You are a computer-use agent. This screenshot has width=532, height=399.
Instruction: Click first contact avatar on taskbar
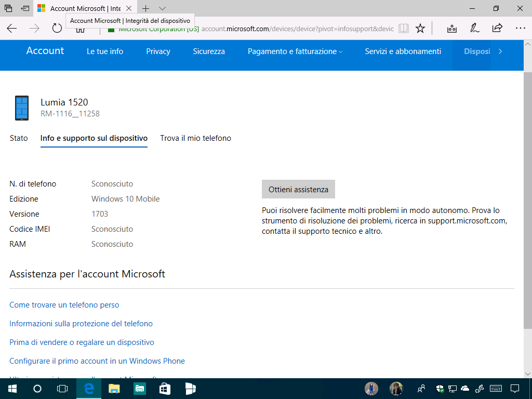pyautogui.click(x=371, y=389)
